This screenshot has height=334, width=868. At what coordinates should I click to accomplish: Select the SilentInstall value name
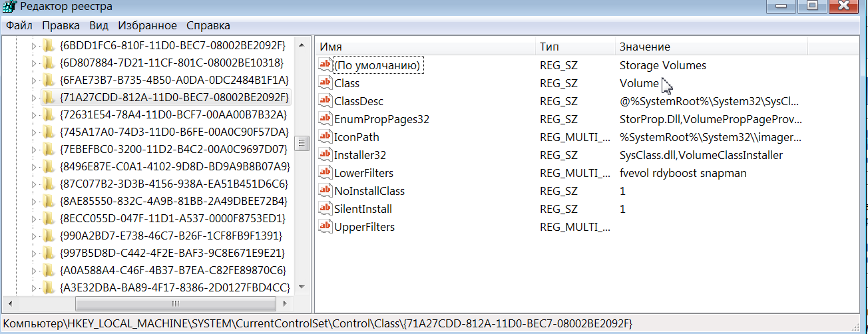coord(363,209)
